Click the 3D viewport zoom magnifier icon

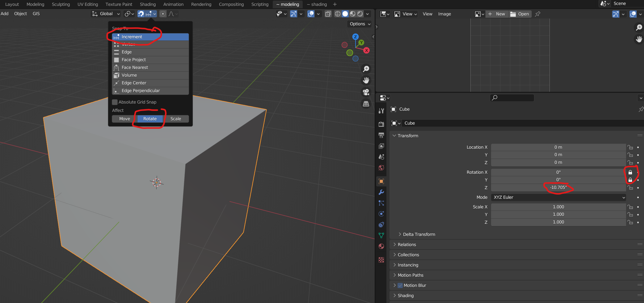(x=366, y=69)
